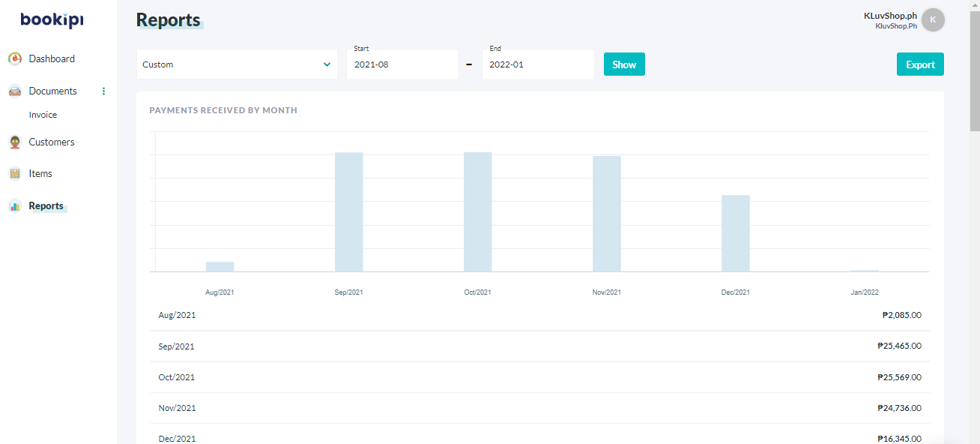Select the Sep/2021 payment row
Image resolution: width=980 pixels, height=444 pixels.
coord(540,346)
